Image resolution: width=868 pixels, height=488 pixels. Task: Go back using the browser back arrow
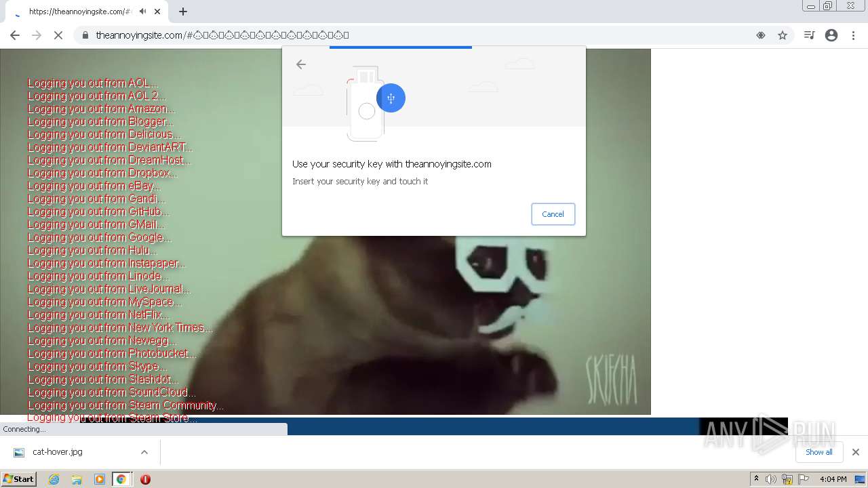15,35
